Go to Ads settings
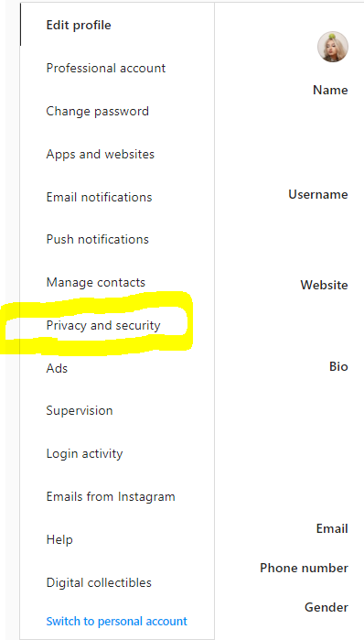Screen dimensions: 364x640 (57, 368)
